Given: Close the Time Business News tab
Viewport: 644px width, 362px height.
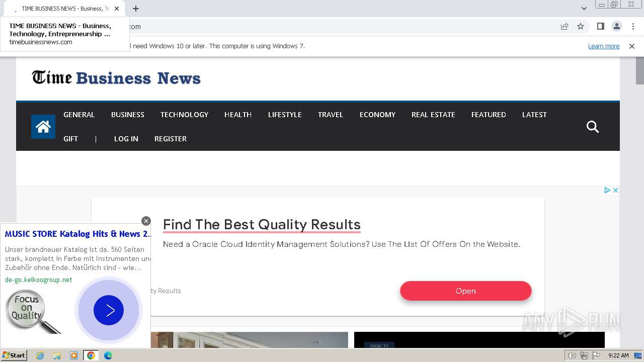Looking at the screenshot, I should (117, 9).
